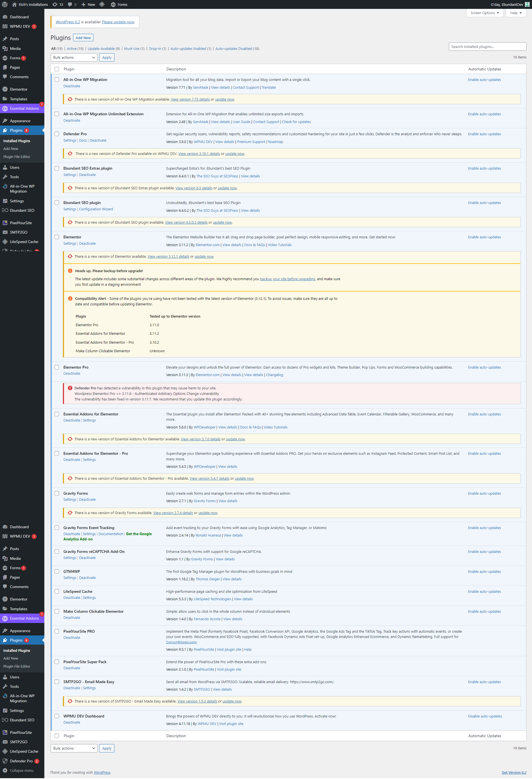Image resolution: width=532 pixels, height=779 pixels.
Task: Tick the Gravity Forms plugin checkbox
Action: coord(57,493)
